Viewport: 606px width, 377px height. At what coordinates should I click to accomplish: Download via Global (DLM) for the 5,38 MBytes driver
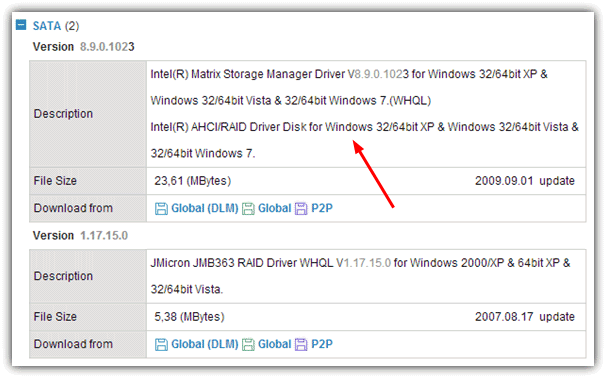(204, 344)
